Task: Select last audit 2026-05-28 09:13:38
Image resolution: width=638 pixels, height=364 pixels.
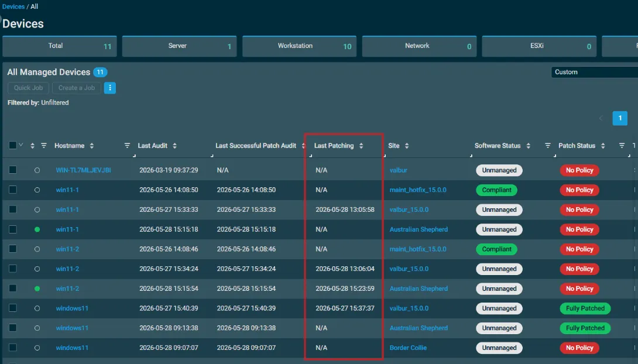Action: (169, 328)
